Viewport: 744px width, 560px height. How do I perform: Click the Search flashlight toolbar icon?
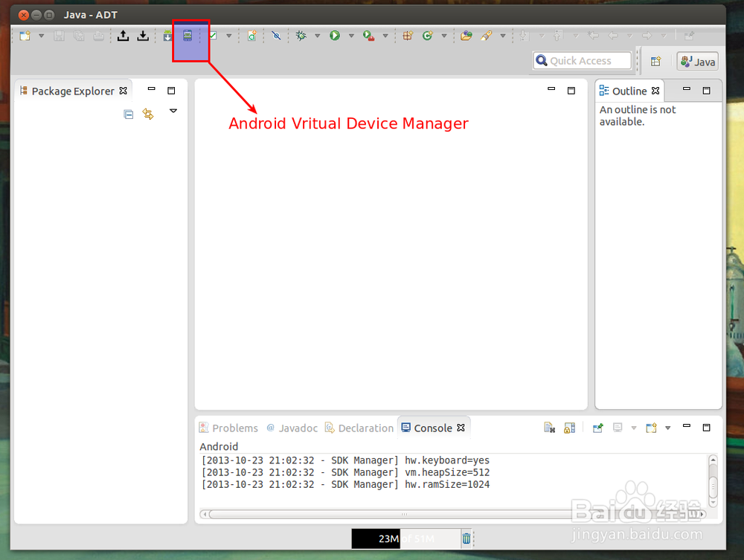(487, 36)
